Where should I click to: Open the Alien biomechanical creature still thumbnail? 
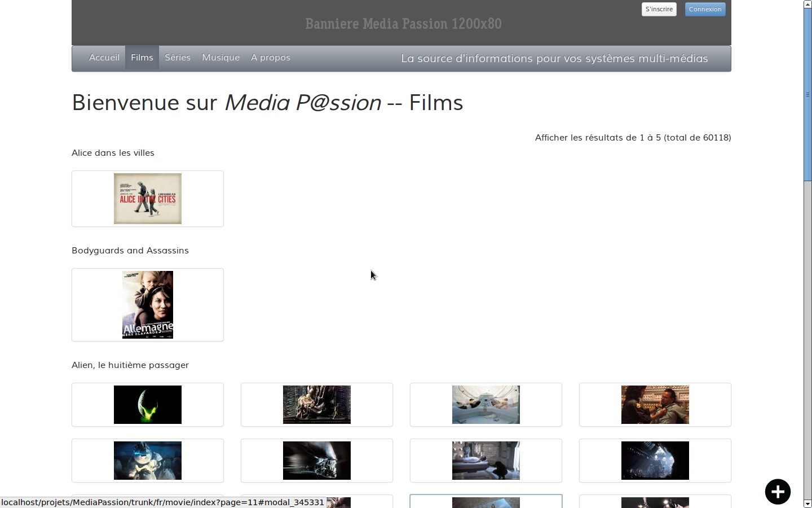click(317, 405)
